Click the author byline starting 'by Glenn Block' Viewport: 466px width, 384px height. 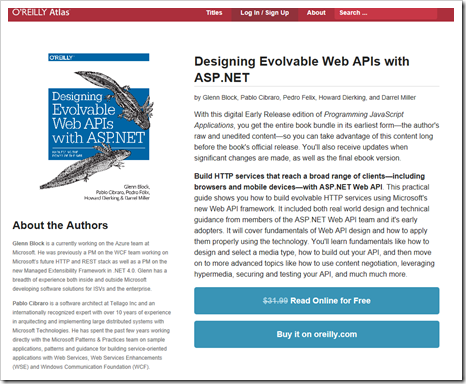point(305,97)
